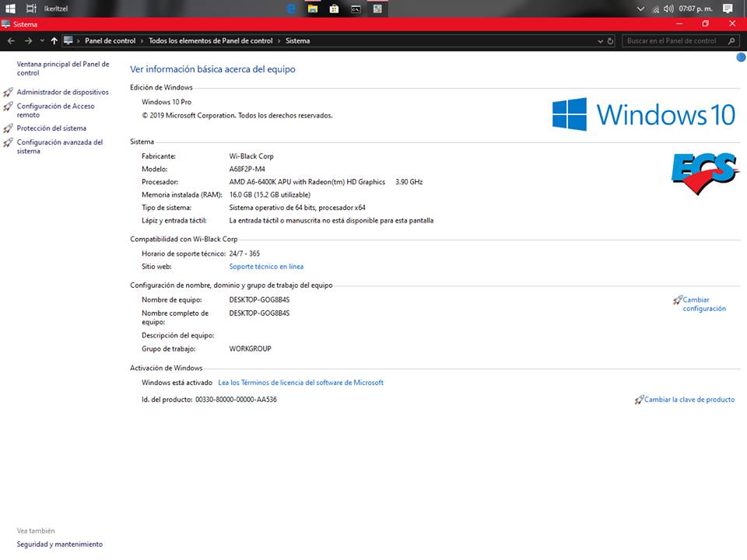The width and height of the screenshot is (747, 560).
Task: Refresh the Control Panel view
Action: tap(610, 41)
